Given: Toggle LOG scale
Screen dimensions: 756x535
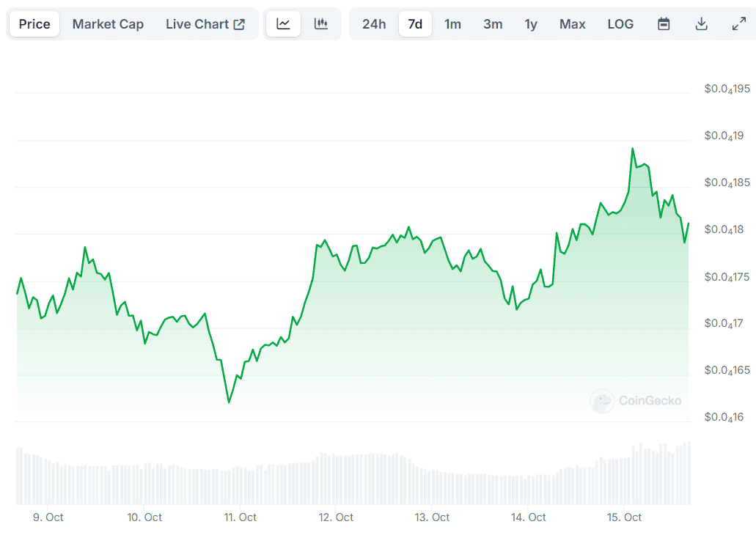Looking at the screenshot, I should pos(620,24).
